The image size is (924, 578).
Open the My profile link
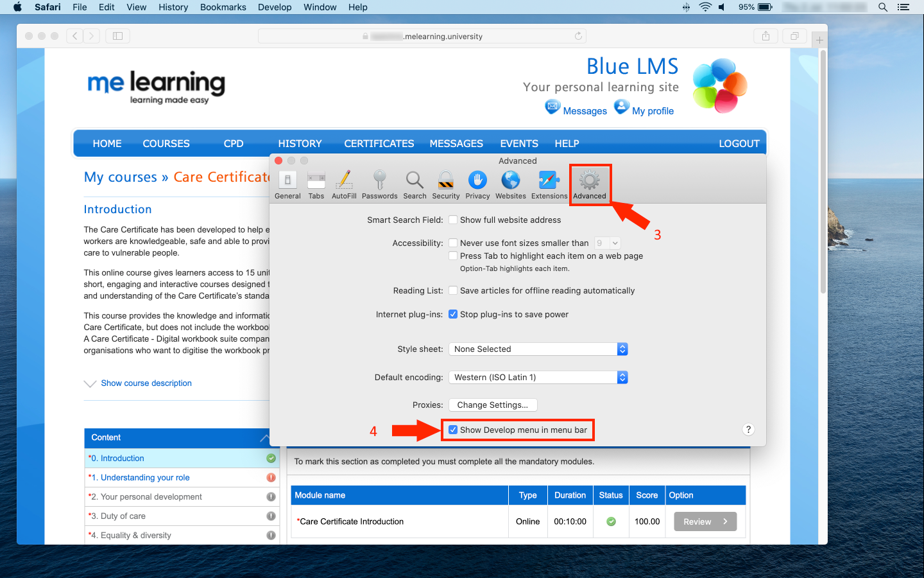coord(653,111)
